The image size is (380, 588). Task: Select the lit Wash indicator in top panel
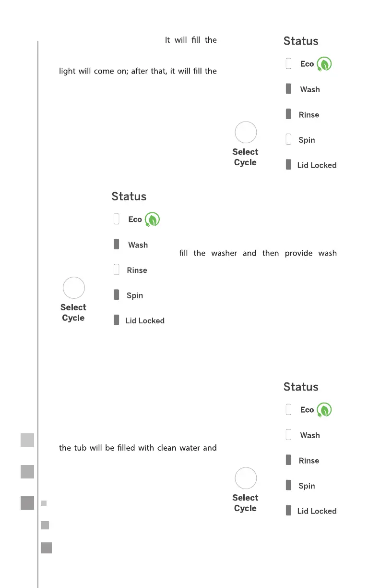pos(288,89)
